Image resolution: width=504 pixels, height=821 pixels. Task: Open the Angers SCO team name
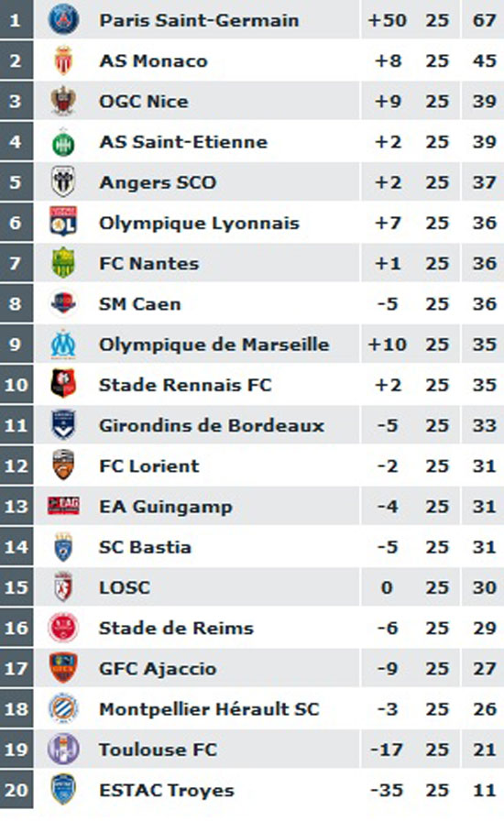tap(158, 182)
